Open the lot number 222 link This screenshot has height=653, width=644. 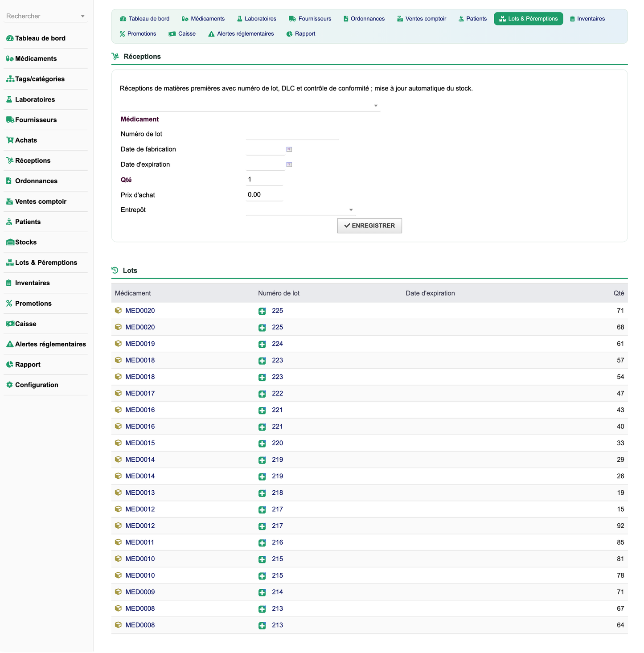pos(277,394)
